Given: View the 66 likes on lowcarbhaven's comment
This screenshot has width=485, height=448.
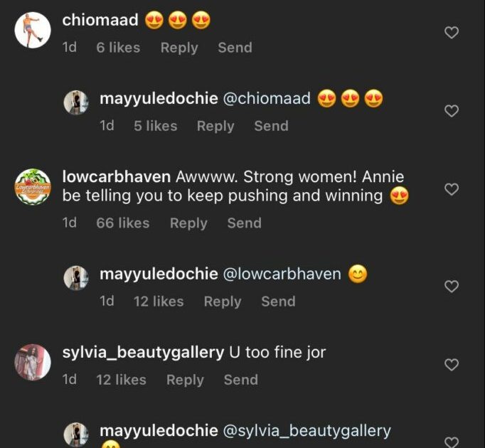Looking at the screenshot, I should pyautogui.click(x=122, y=223).
